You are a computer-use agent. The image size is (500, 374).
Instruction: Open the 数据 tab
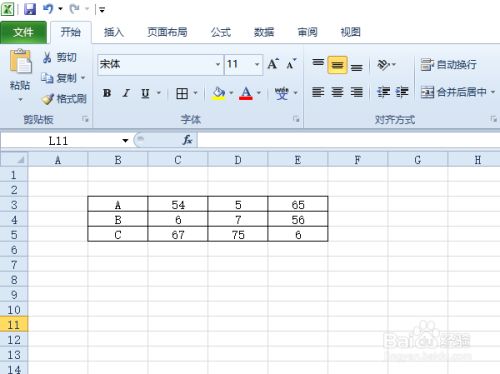pyautogui.click(x=264, y=32)
